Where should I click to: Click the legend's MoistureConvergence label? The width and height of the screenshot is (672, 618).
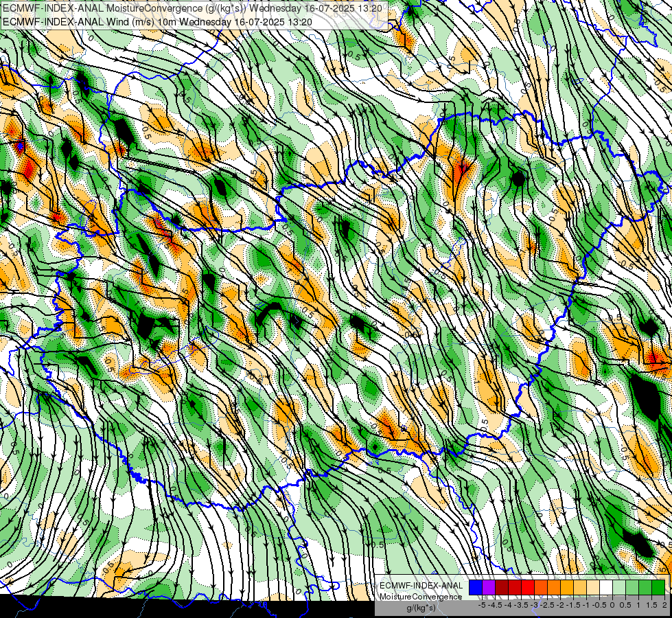[x=421, y=597]
